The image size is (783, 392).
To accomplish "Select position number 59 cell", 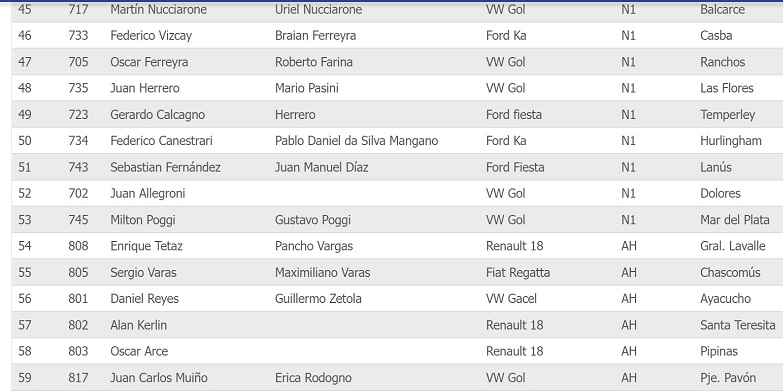I will pos(24,378).
